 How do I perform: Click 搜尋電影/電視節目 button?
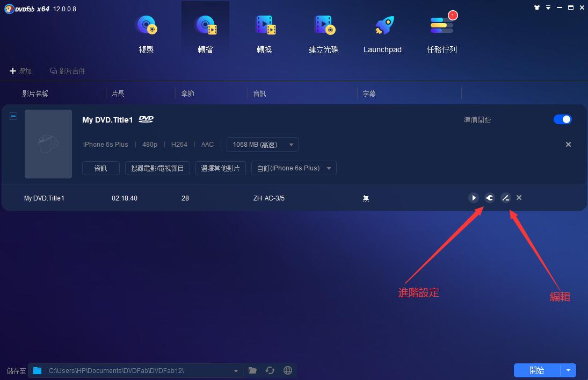(157, 168)
